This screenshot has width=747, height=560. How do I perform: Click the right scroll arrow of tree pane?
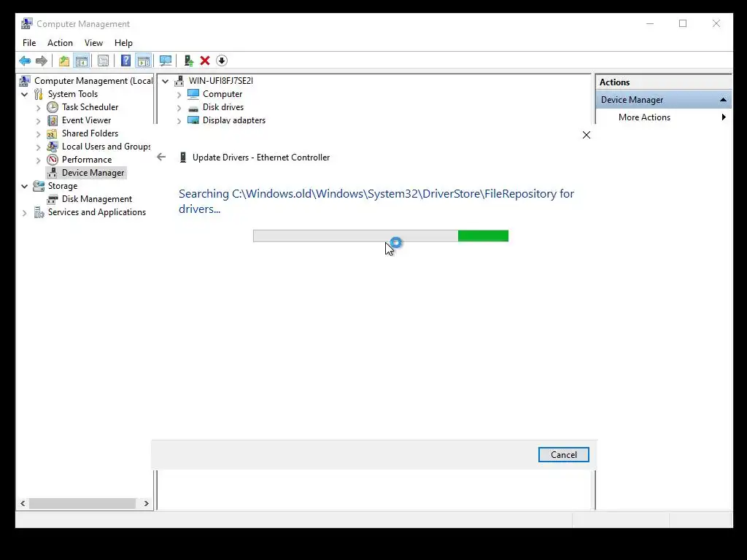pos(146,503)
